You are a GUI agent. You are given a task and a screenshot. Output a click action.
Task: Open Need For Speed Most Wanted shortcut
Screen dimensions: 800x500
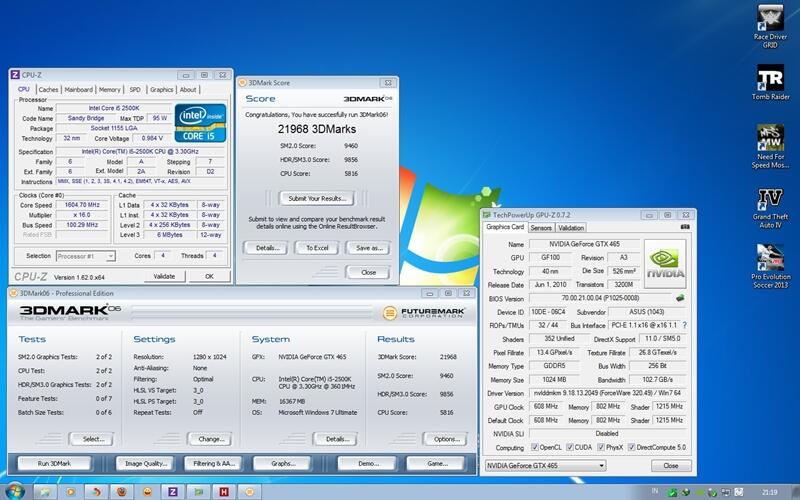coord(770,146)
